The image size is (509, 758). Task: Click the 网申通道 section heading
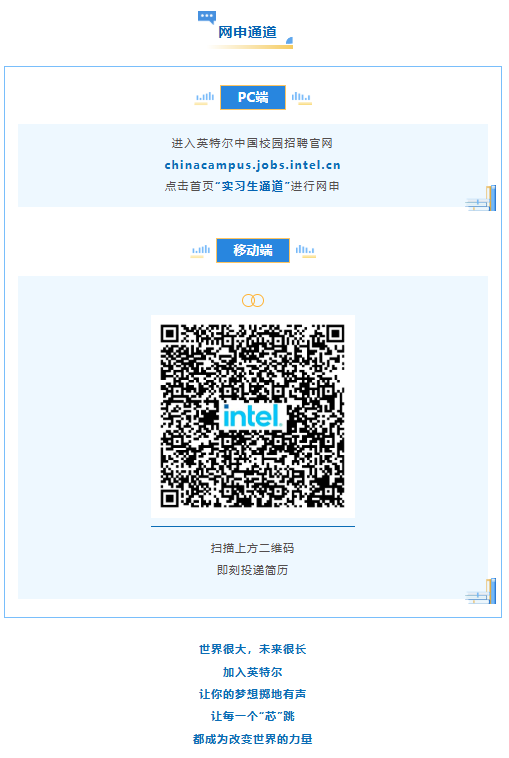coord(247,32)
